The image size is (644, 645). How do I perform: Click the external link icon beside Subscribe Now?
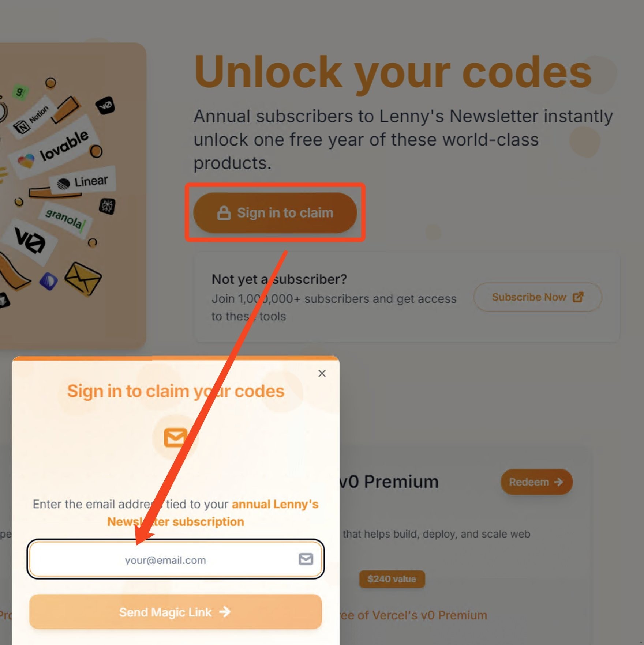click(x=578, y=297)
